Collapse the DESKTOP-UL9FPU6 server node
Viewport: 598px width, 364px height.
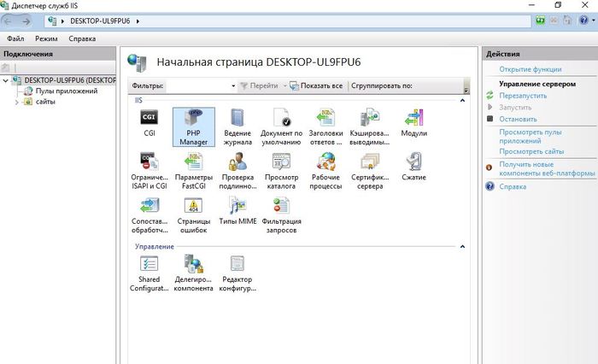7,80
